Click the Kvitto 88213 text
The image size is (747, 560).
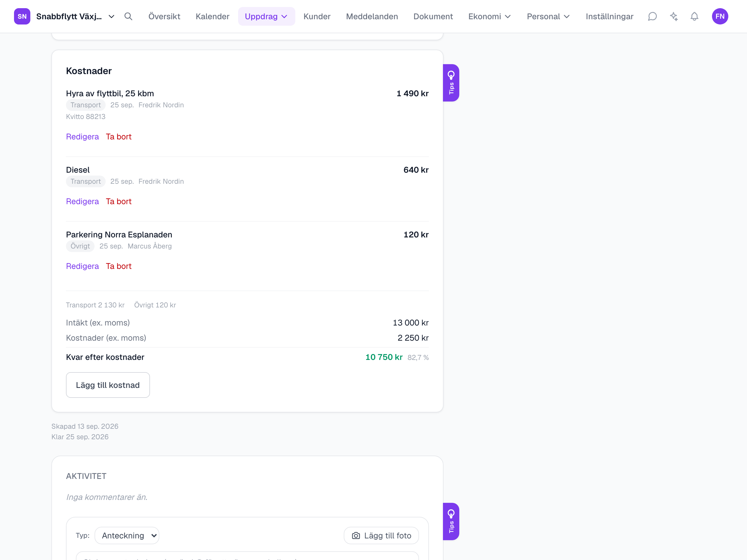pos(85,116)
